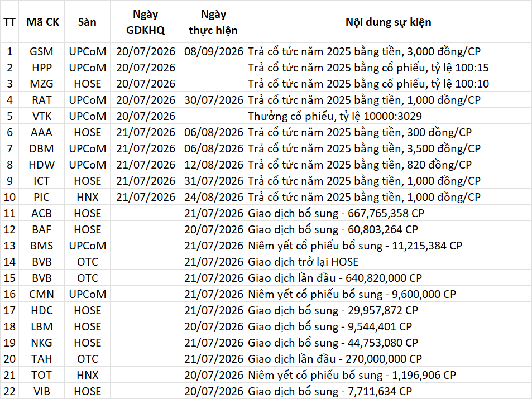Click the 'Sàn' column header
This screenshot has width=532, height=399.
(87, 22)
